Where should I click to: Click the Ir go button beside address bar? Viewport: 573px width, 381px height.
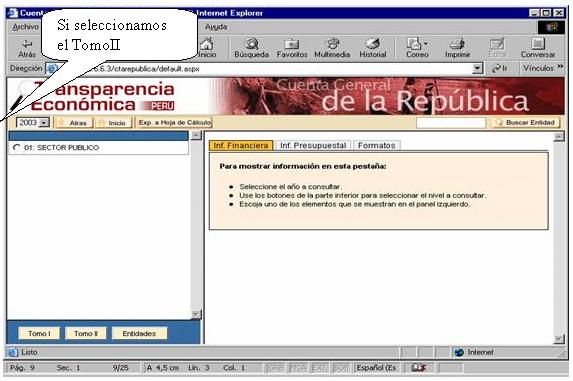click(500, 68)
